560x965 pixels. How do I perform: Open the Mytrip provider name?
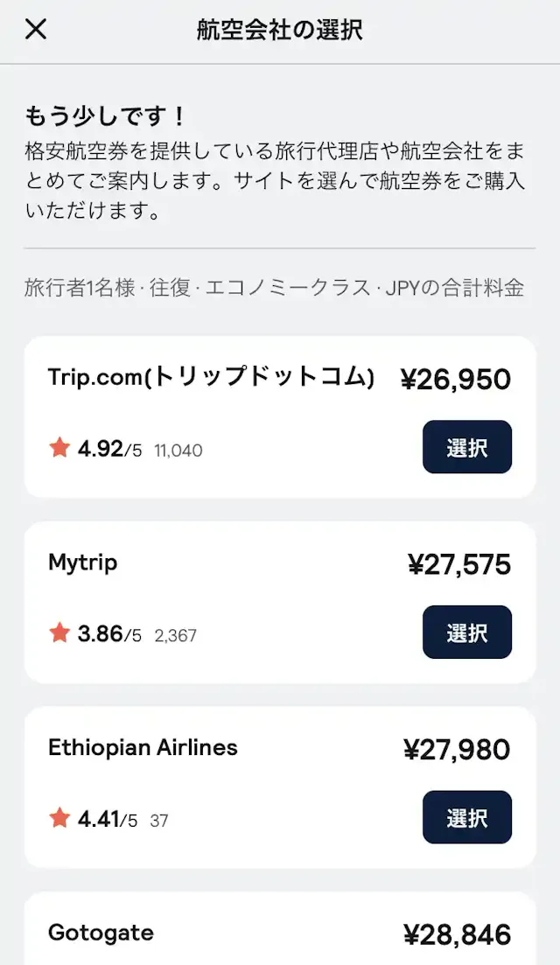click(82, 563)
